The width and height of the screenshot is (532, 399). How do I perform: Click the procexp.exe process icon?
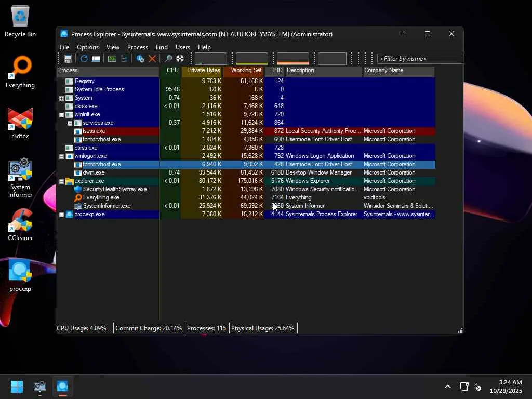coord(70,215)
